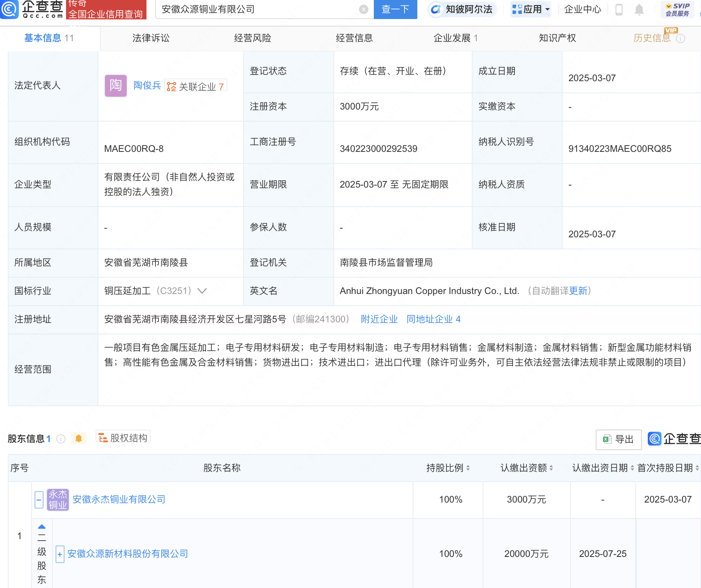The width and height of the screenshot is (701, 588).
Task: Click the 导出 export button
Action: (619, 440)
